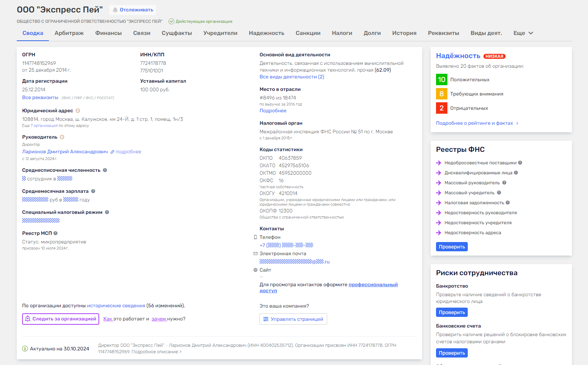Click help icon next to Реестр МСП
The width and height of the screenshot is (588, 365).
(55, 233)
